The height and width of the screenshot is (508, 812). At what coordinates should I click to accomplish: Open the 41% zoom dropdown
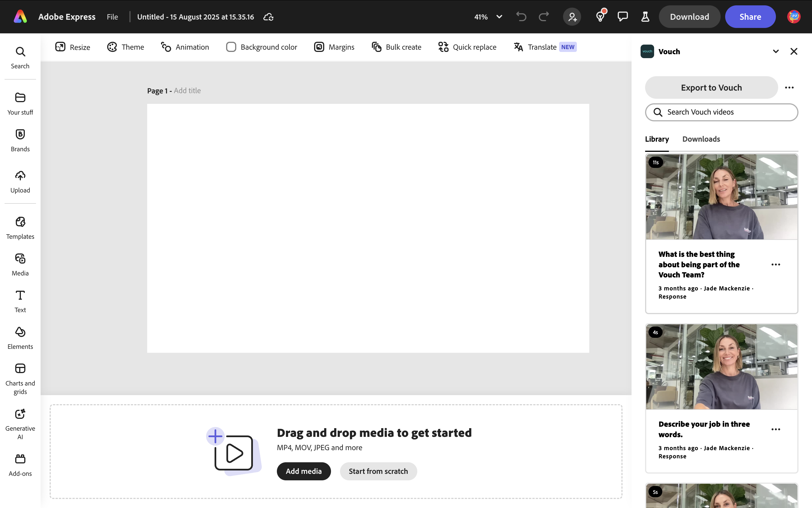coord(488,17)
